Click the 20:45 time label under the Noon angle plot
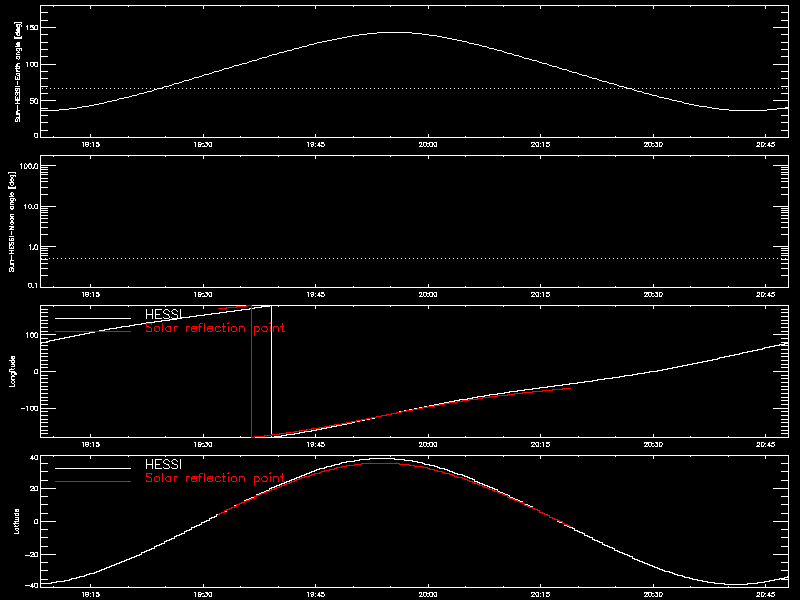This screenshot has height=600, width=800. tap(766, 295)
